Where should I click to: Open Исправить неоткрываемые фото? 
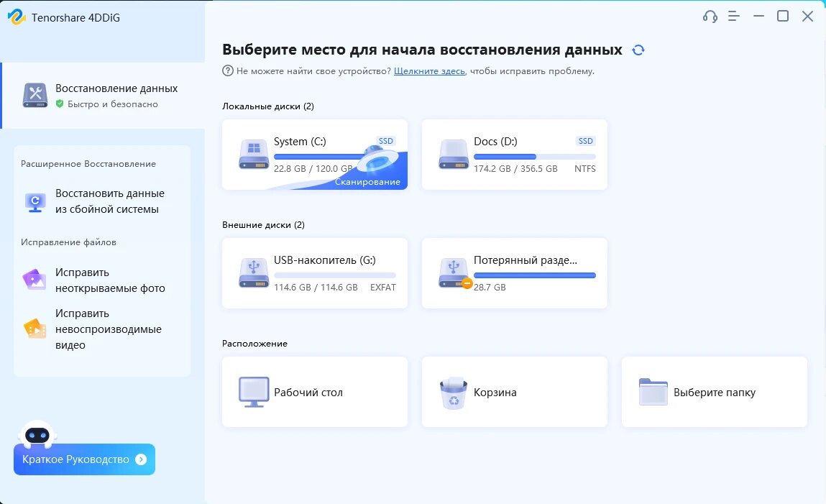coord(102,280)
